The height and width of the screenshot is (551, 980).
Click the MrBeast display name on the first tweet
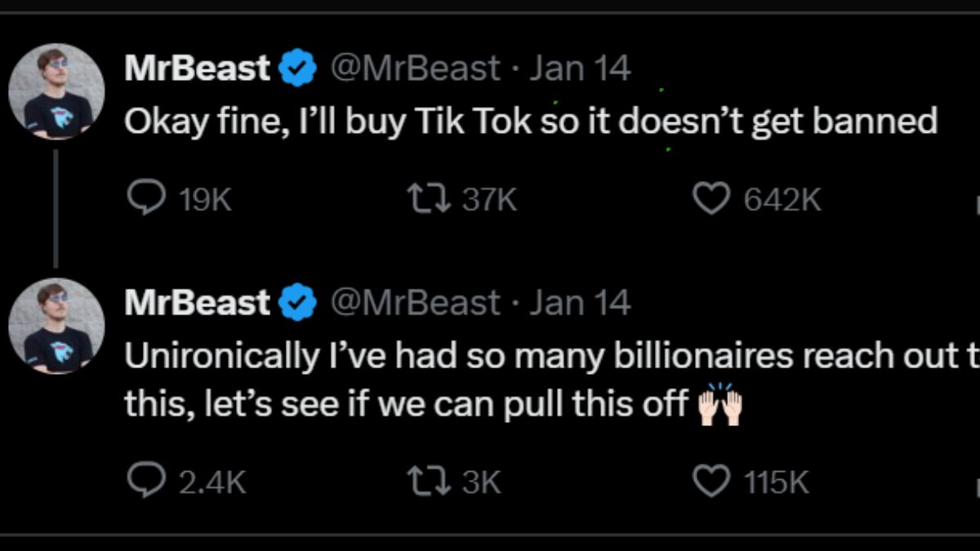pyautogui.click(x=196, y=69)
